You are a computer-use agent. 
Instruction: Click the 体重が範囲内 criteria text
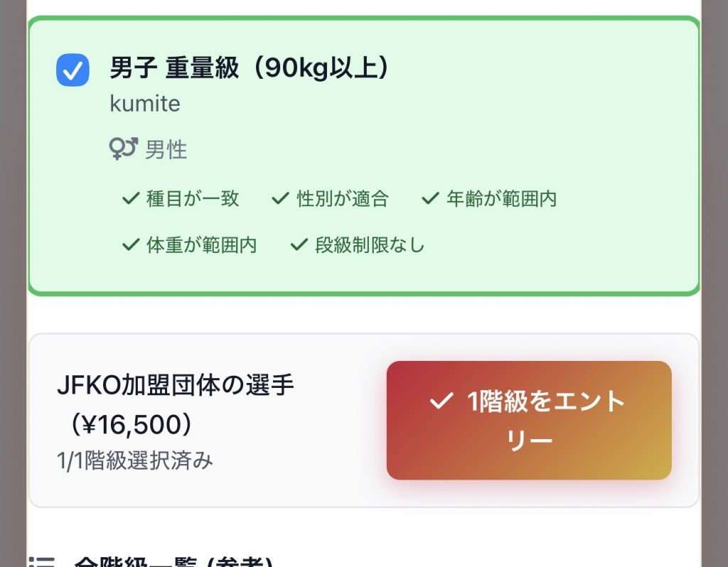[x=201, y=245]
